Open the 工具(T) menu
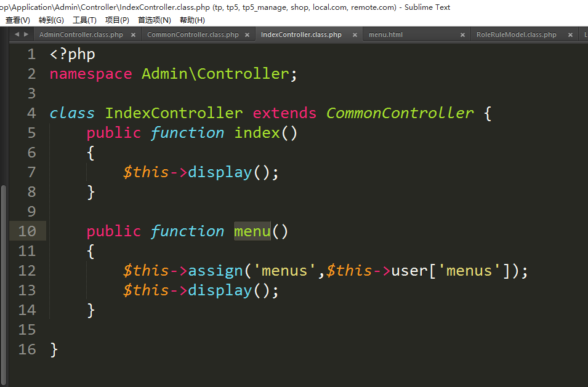 [84, 20]
